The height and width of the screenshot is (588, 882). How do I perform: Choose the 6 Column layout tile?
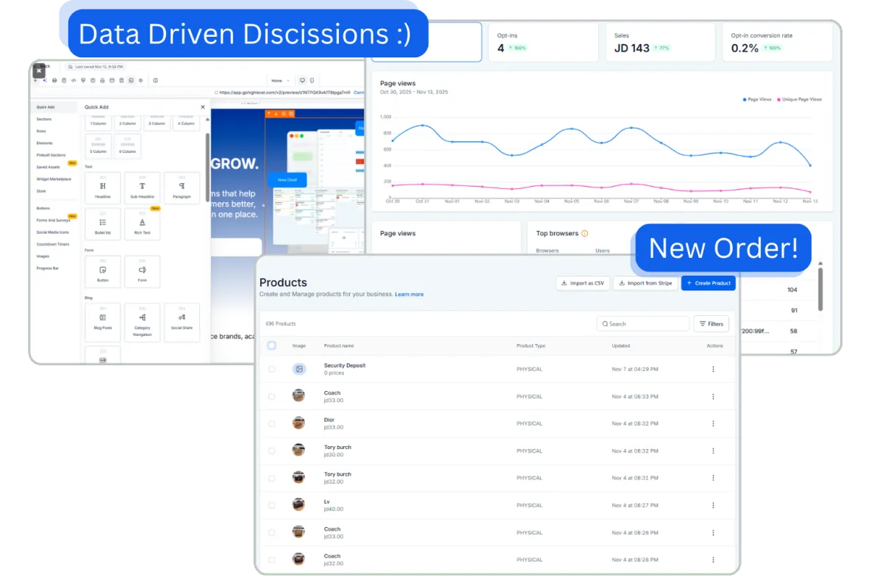tap(128, 146)
